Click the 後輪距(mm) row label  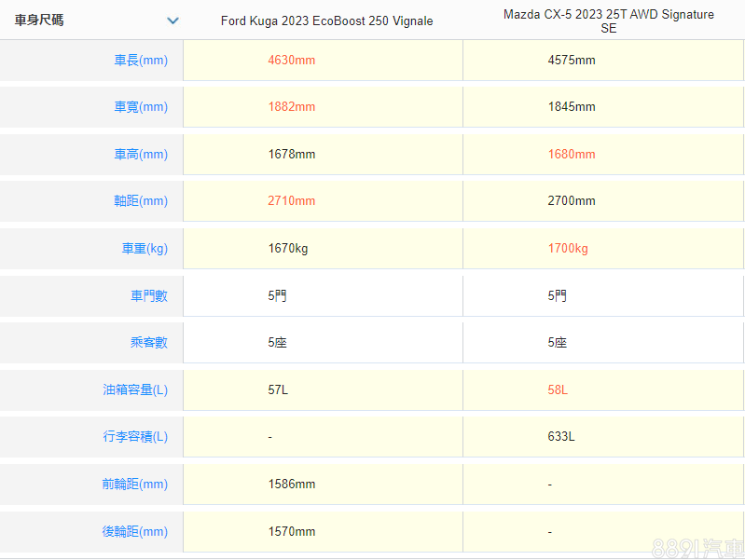(135, 532)
